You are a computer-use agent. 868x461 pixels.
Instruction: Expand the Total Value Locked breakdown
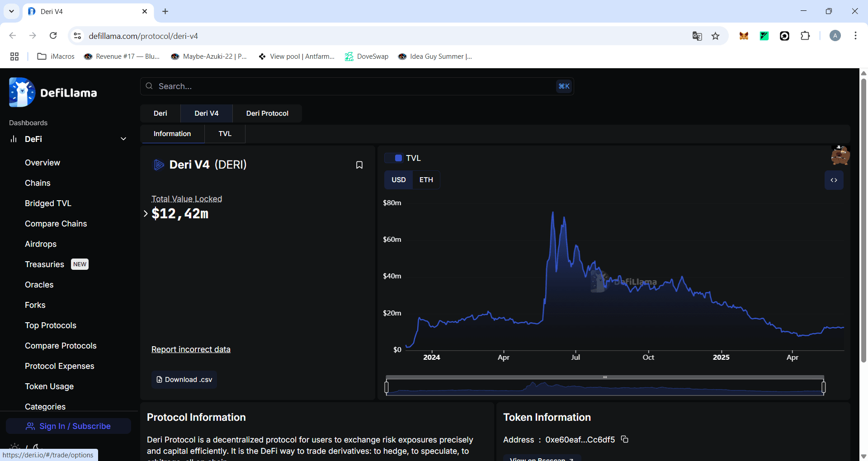tap(146, 213)
